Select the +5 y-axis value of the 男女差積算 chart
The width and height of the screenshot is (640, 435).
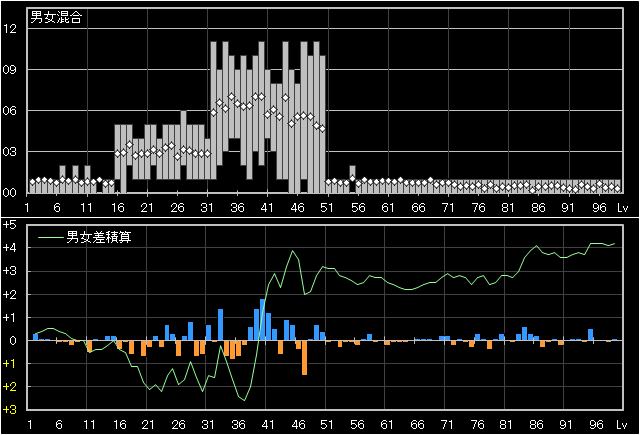[9, 225]
